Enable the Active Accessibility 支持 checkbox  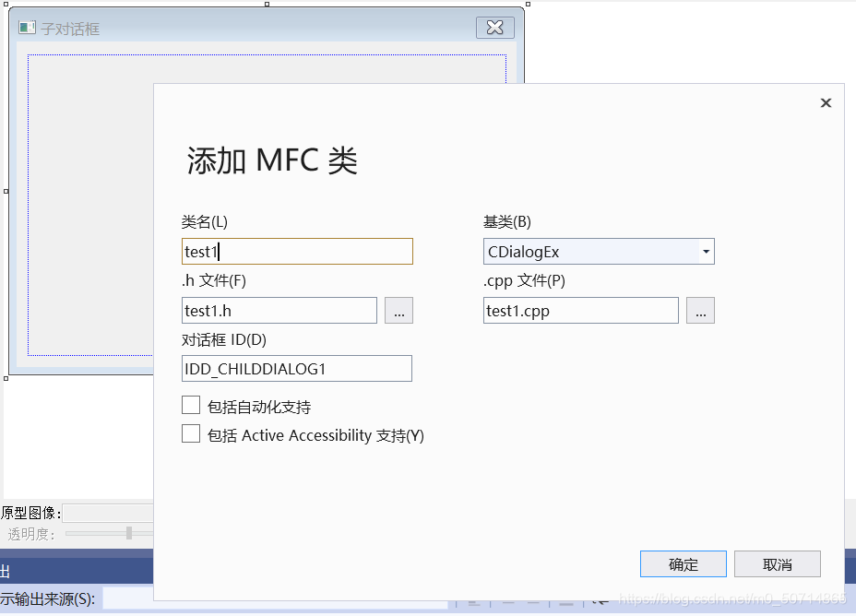191,433
